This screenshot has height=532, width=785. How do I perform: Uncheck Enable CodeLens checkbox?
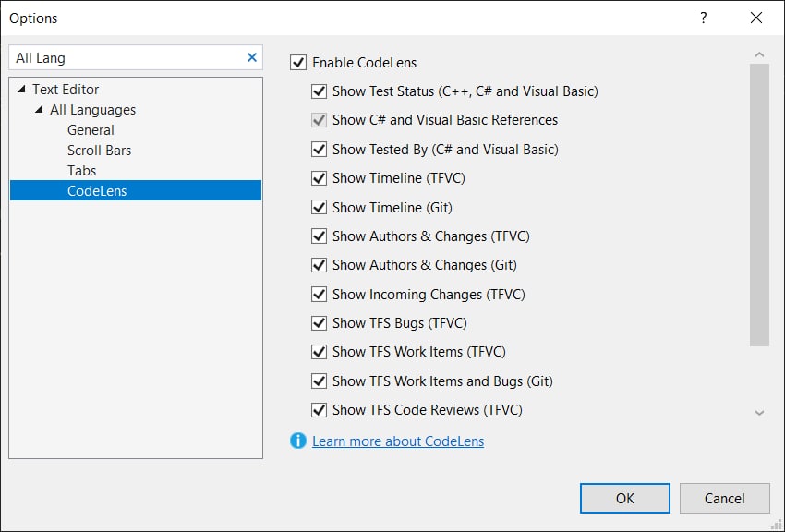coord(298,63)
